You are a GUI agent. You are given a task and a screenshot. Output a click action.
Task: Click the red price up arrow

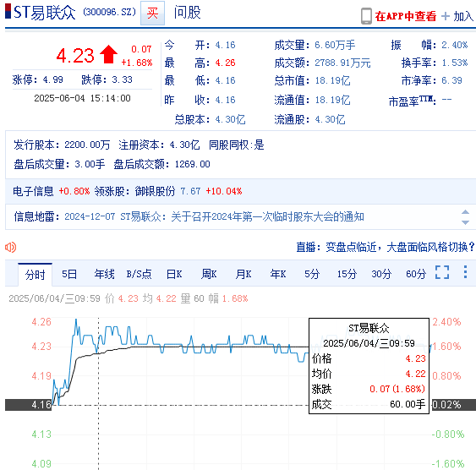click(108, 54)
